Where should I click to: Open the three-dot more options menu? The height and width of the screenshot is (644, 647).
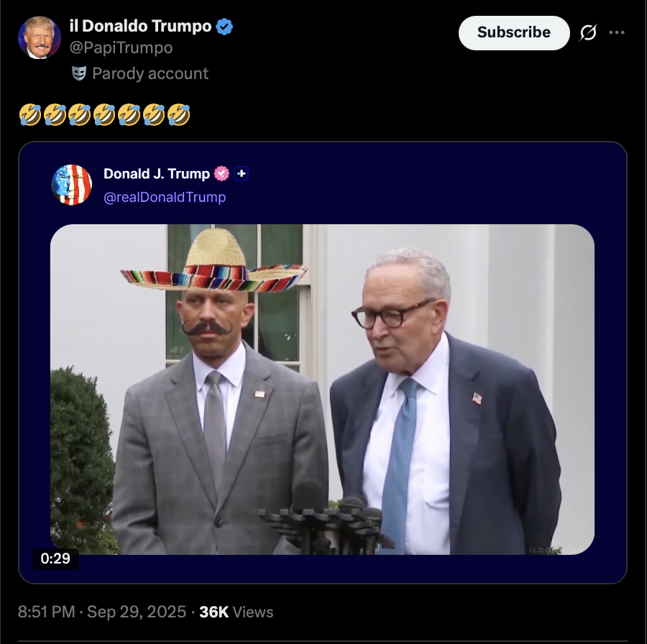pos(617,32)
